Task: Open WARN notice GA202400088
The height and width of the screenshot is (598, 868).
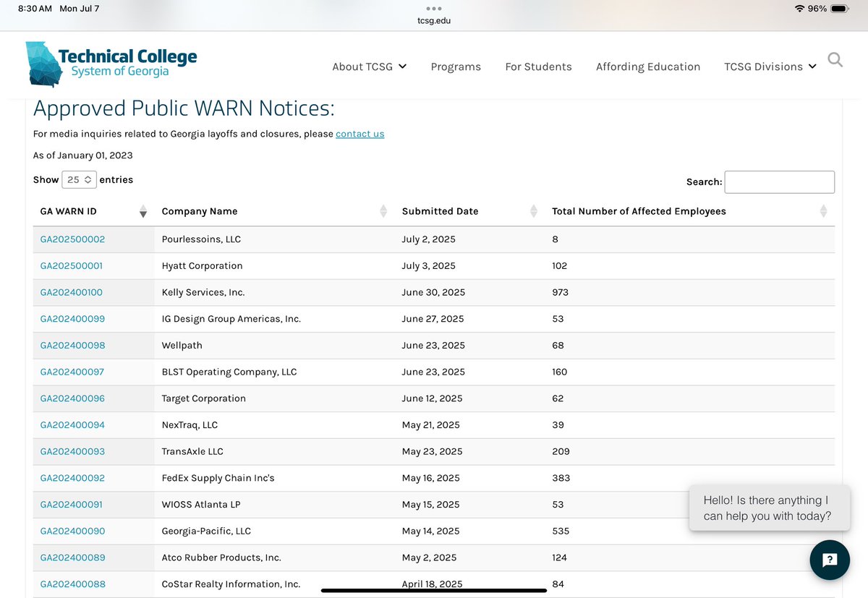Action: pos(72,584)
